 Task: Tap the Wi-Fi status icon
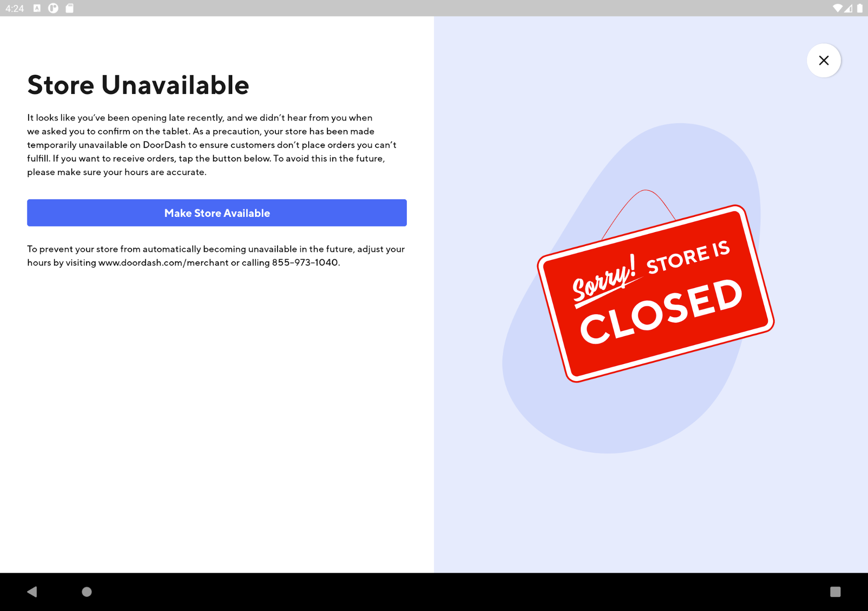click(x=837, y=8)
